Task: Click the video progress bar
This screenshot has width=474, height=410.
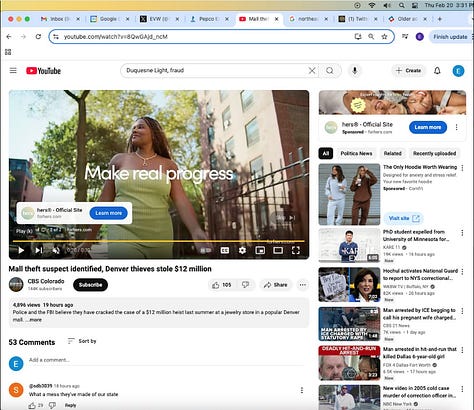Action: tap(159, 241)
